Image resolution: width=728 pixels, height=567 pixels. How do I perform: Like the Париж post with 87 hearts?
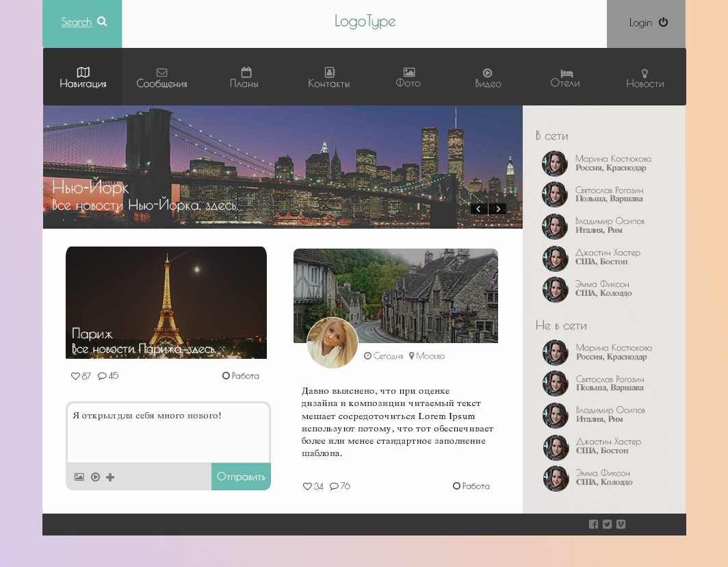pos(75,376)
